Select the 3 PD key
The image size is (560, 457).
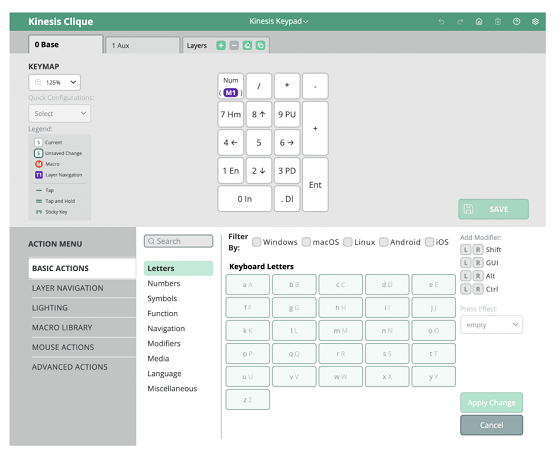tap(287, 171)
